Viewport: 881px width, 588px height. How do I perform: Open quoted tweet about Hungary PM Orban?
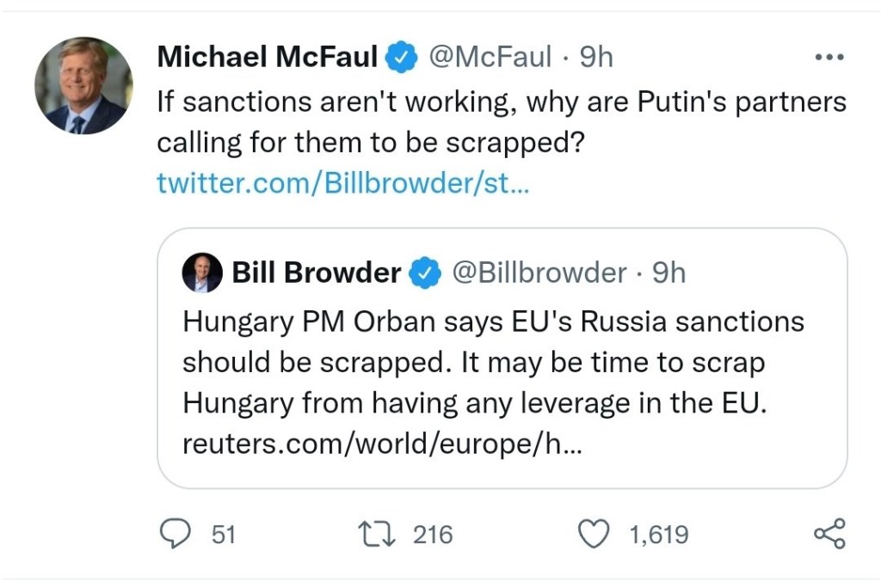coord(502,383)
